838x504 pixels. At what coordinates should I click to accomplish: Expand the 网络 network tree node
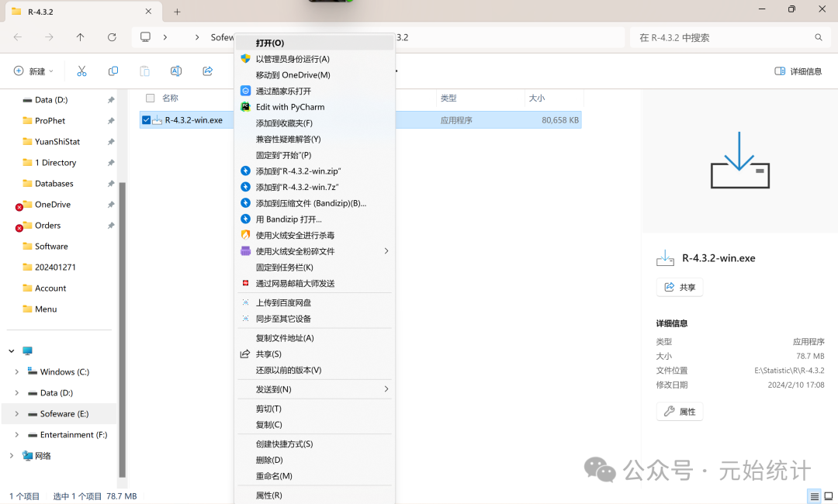coord(12,456)
